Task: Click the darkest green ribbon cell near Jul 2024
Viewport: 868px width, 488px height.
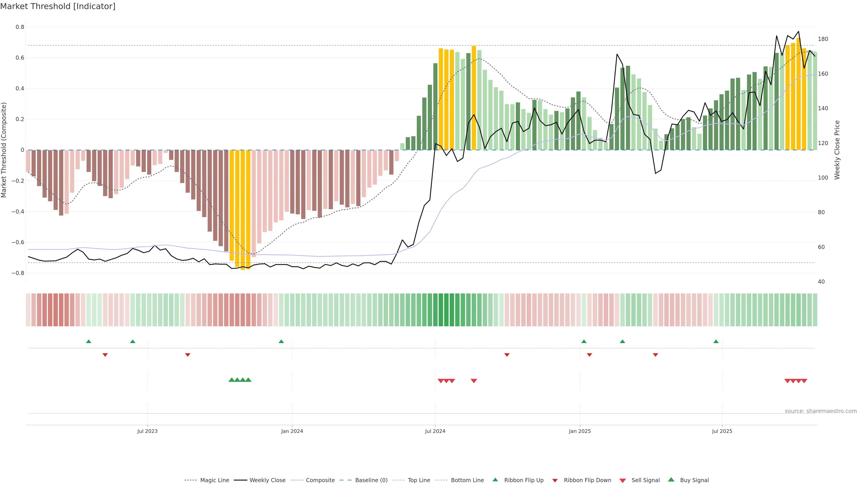Action: click(x=446, y=310)
